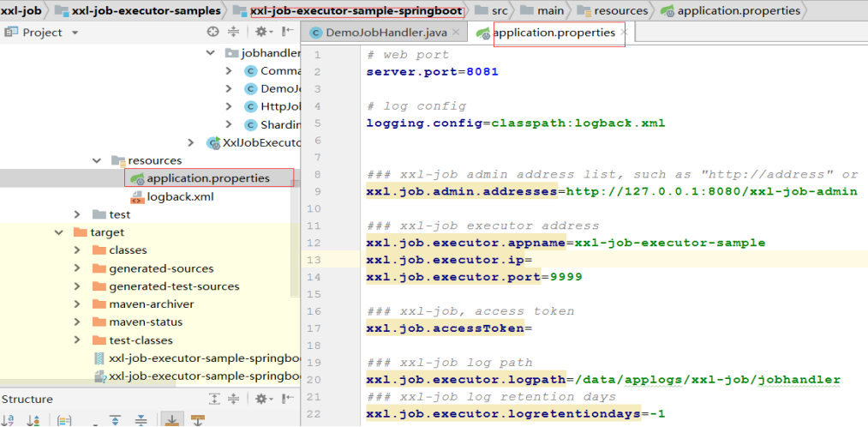This screenshot has width=868, height=427.
Task: Click xxl.job.admin.addresses property key
Action: point(462,191)
